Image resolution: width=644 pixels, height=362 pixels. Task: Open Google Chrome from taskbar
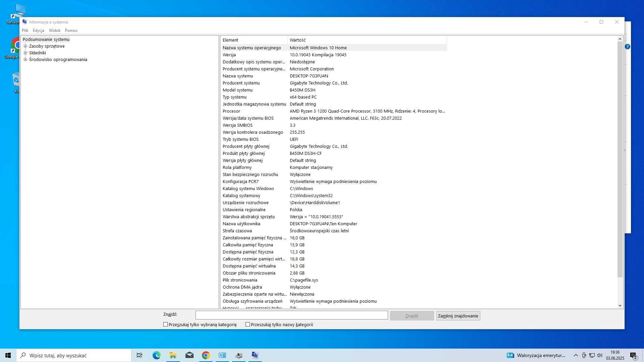coord(206,355)
